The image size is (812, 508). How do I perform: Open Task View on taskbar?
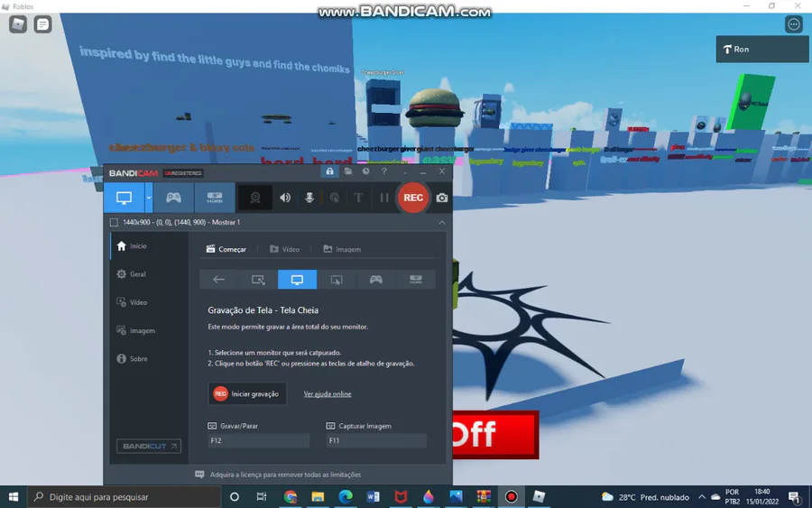click(262, 497)
